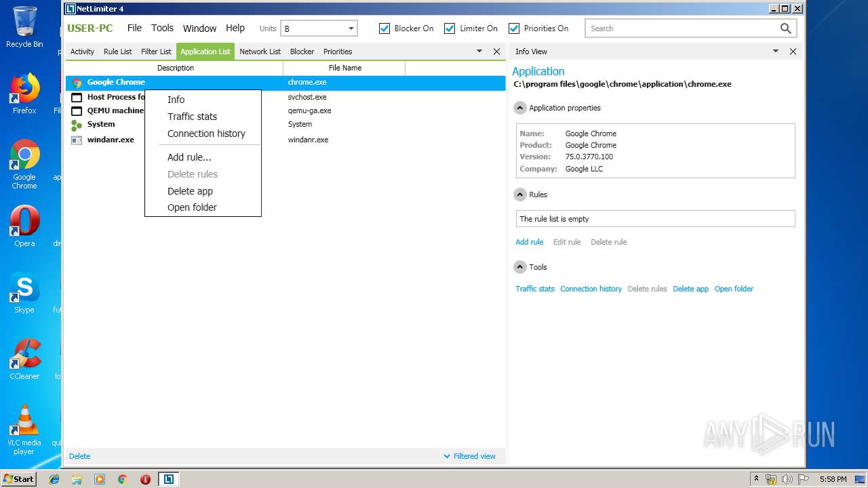Screen dimensions: 868x488
Task: Open CCleaner desktop shortcut
Action: 24,359
